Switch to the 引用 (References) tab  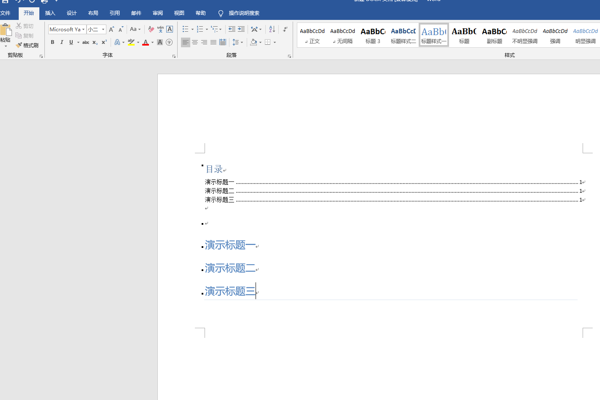click(x=114, y=13)
